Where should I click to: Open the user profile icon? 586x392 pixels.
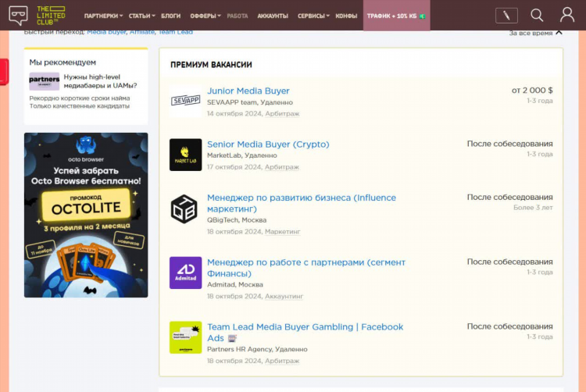(x=567, y=15)
